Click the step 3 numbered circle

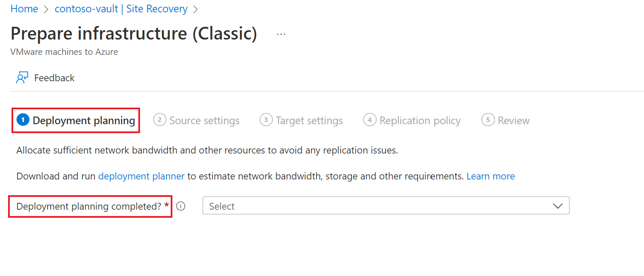(266, 120)
